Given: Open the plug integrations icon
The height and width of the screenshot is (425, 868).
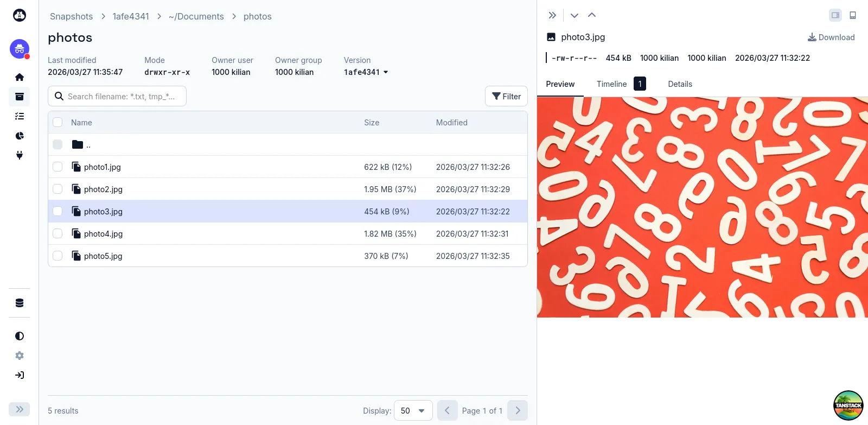Looking at the screenshot, I should point(20,155).
